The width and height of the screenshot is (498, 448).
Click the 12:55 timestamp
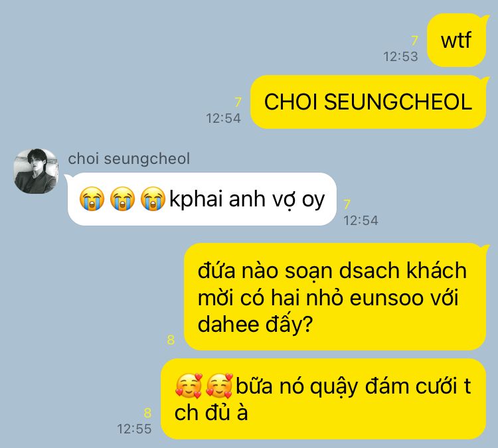(x=134, y=429)
